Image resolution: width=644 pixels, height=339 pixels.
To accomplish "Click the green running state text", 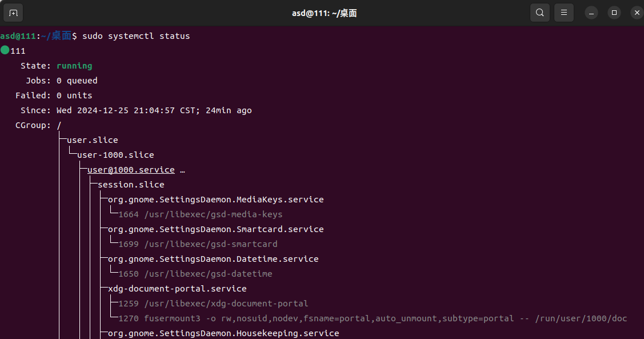I will (74, 66).
